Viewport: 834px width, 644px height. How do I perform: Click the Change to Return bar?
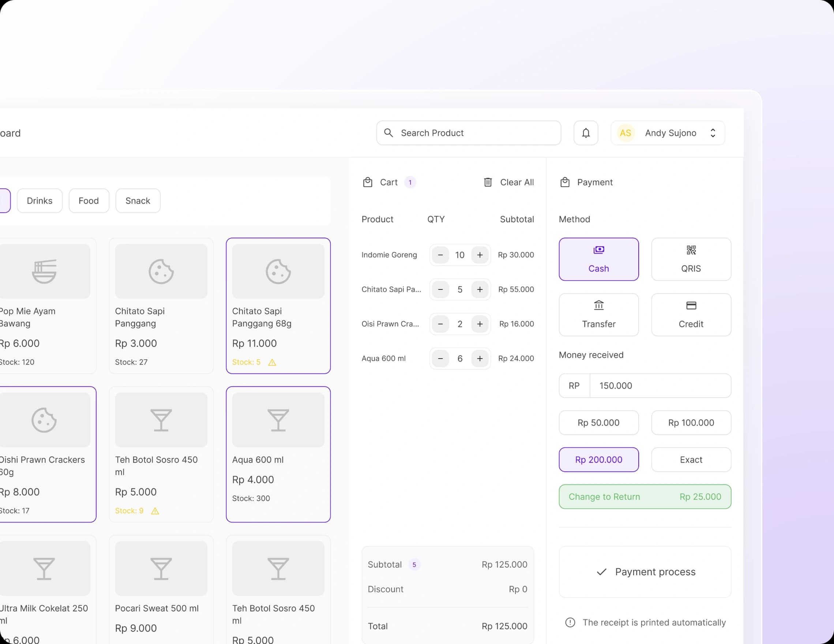[x=645, y=497]
